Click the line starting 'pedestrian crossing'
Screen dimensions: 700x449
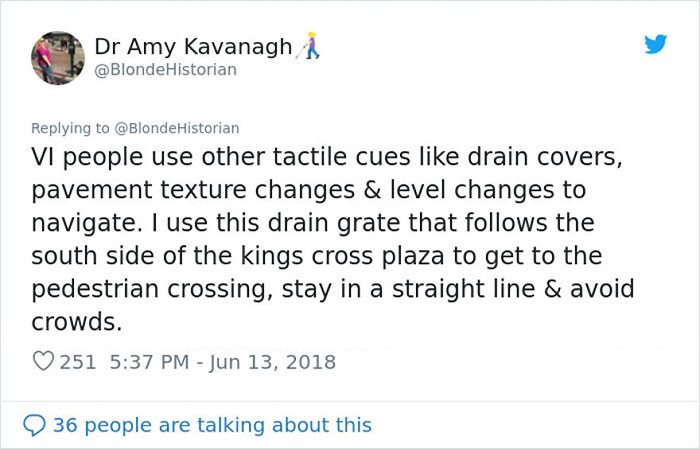tap(334, 288)
